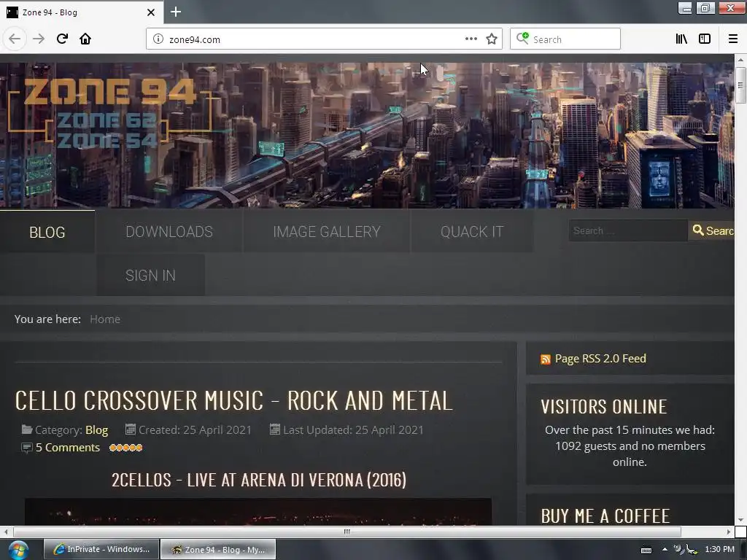Open the Library bookmarks icon
This screenshot has height=560, width=747.
[681, 39]
